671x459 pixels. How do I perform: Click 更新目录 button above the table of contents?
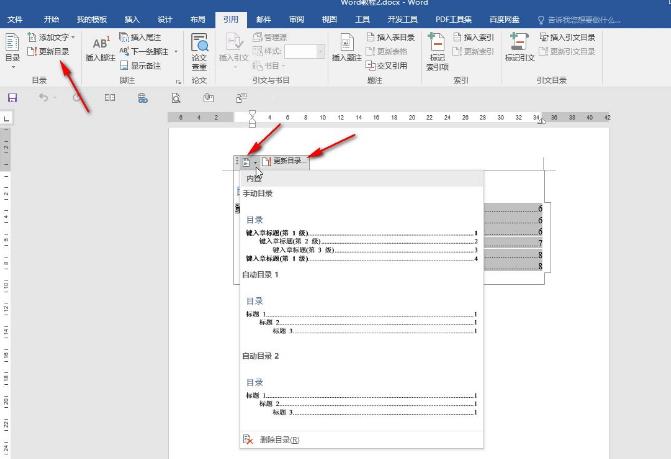285,162
